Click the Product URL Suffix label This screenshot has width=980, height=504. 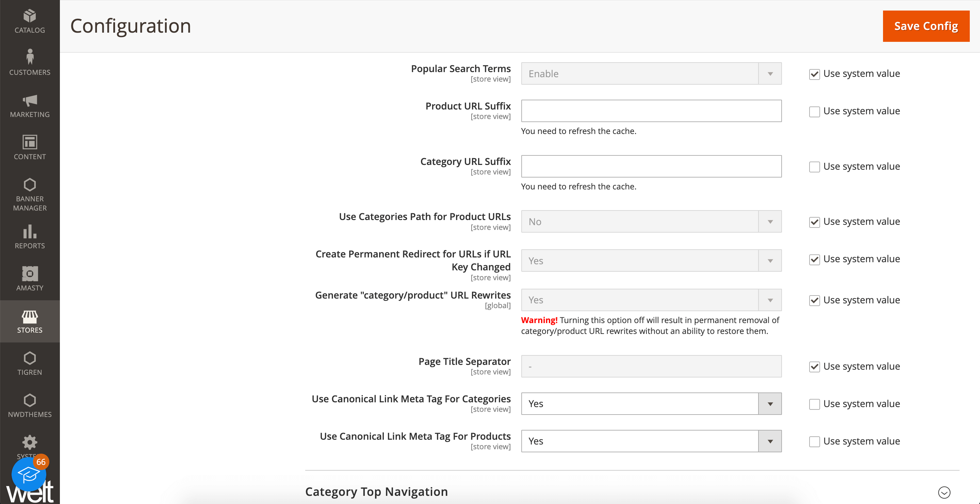pos(468,106)
